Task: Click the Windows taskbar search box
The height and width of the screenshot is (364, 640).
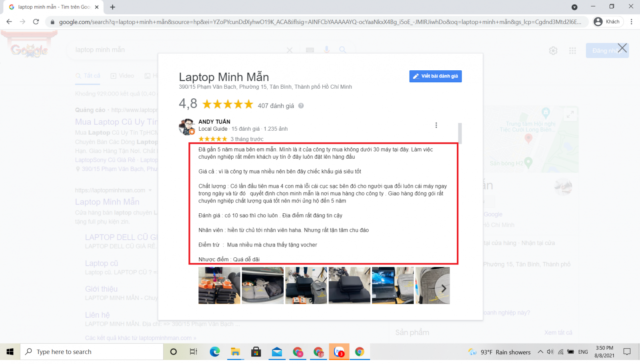Action: point(92,352)
